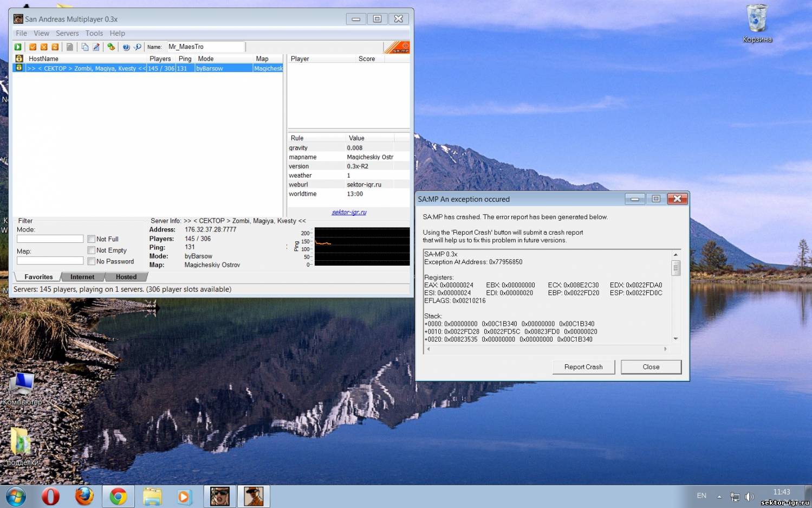Viewport: 812px width, 508px height.
Task: Click the Help Topics question mark icon
Action: coord(126,47)
